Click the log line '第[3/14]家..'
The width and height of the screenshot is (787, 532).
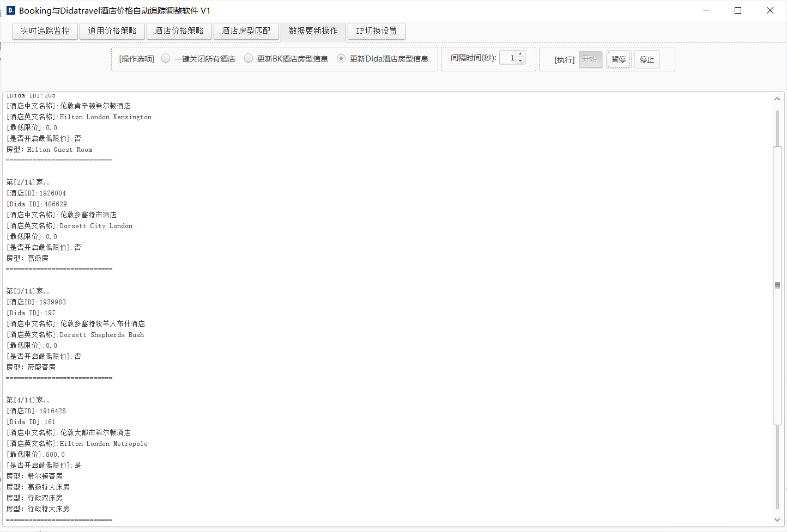(x=28, y=291)
